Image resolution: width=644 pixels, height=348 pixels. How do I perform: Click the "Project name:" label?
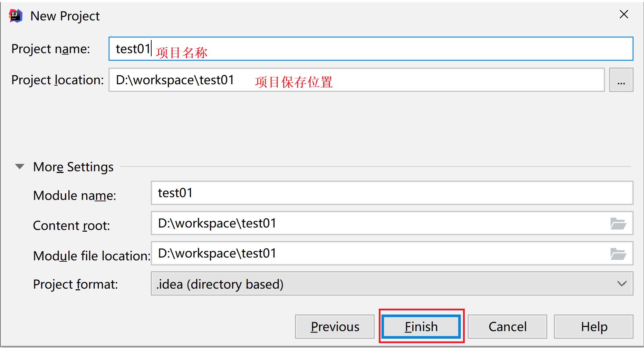(x=50, y=49)
